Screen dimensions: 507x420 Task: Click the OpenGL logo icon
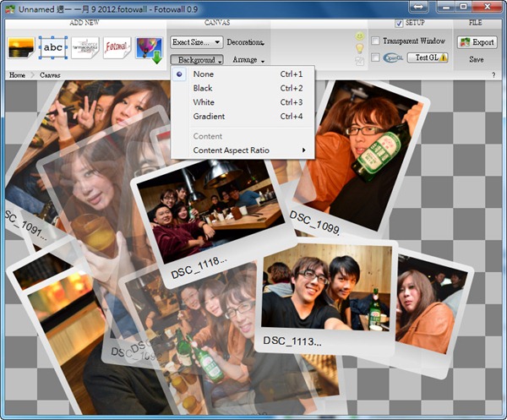point(393,57)
